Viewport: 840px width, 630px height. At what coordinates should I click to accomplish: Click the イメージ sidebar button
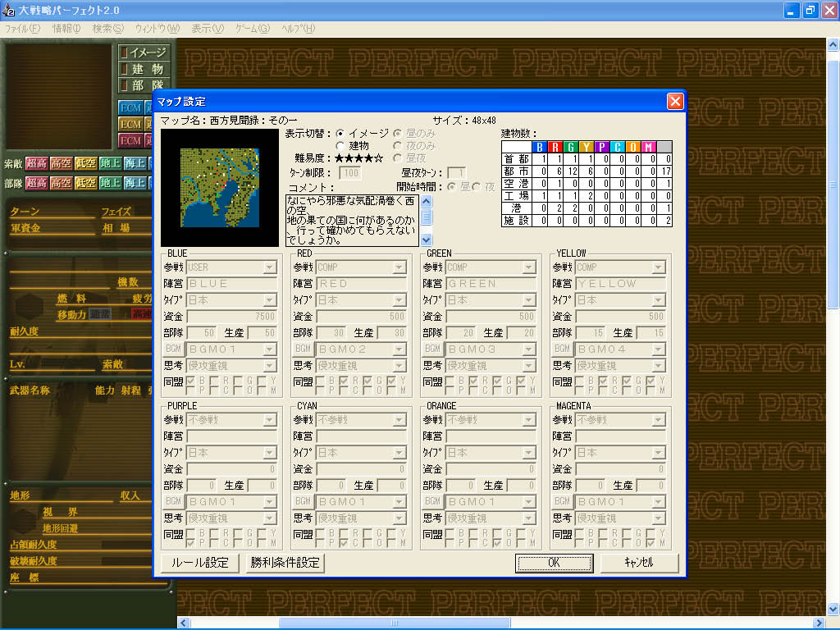pyautogui.click(x=144, y=52)
